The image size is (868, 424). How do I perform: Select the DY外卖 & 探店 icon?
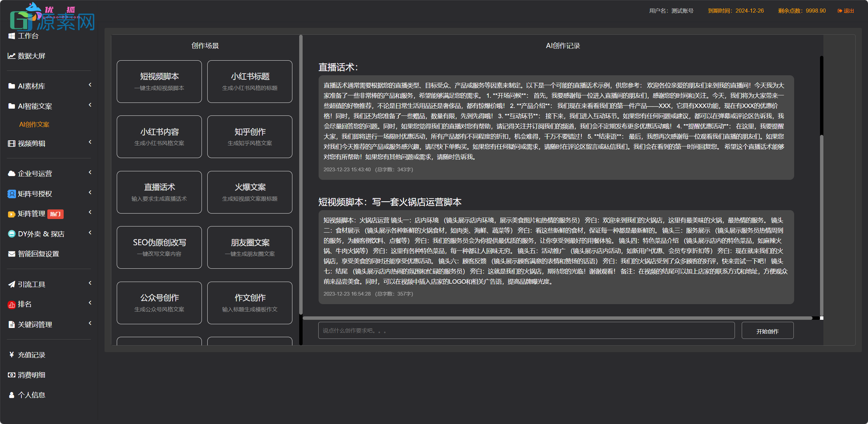pyautogui.click(x=11, y=234)
